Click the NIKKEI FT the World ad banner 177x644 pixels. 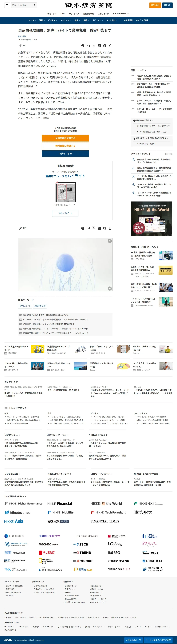point(152,219)
